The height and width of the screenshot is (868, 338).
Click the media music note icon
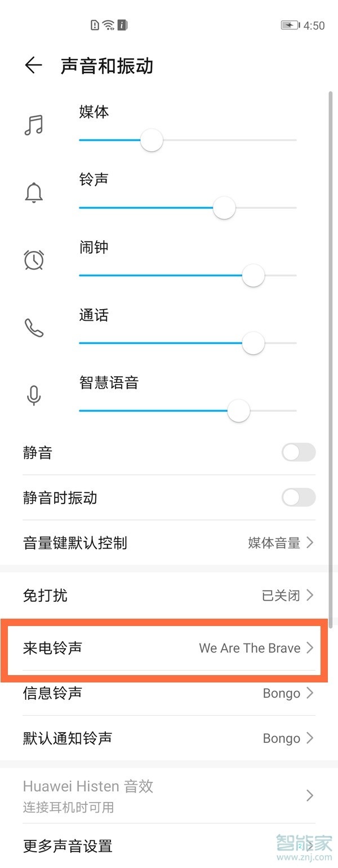[x=34, y=125]
